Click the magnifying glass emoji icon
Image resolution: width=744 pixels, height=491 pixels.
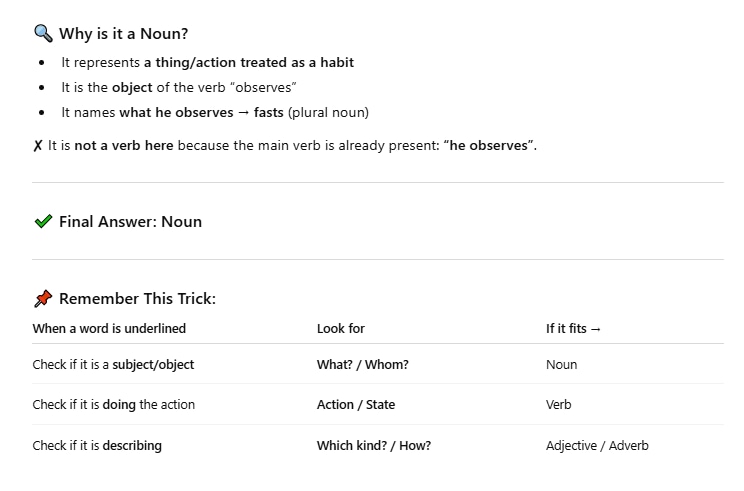coord(43,33)
